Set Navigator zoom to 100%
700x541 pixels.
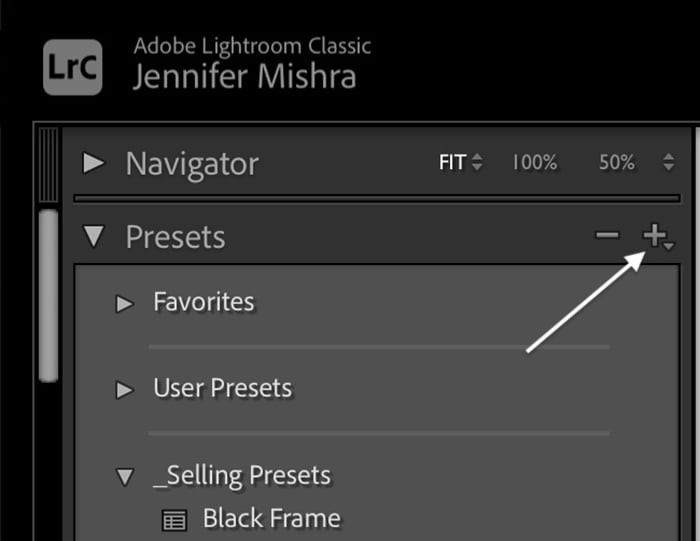[x=535, y=163]
